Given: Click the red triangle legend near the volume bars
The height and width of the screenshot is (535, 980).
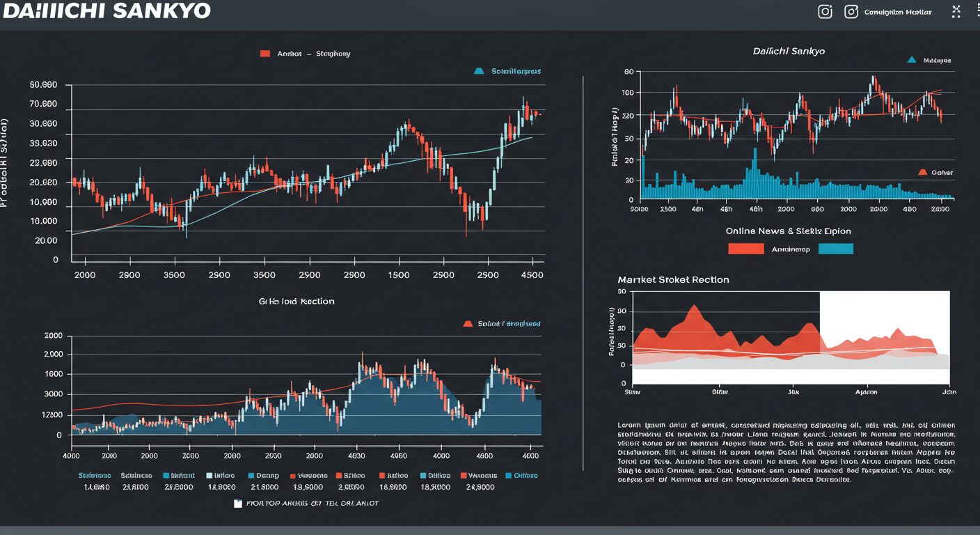Looking at the screenshot, I should [x=922, y=172].
